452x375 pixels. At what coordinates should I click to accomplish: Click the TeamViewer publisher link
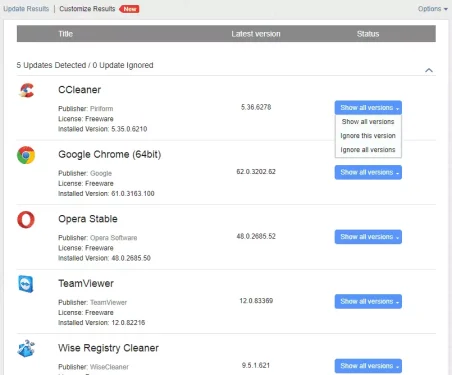tap(109, 302)
